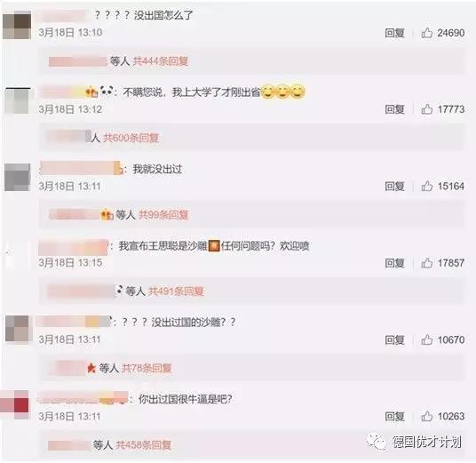
Task: Click 回复 on the 13:15 comment
Action: [394, 263]
